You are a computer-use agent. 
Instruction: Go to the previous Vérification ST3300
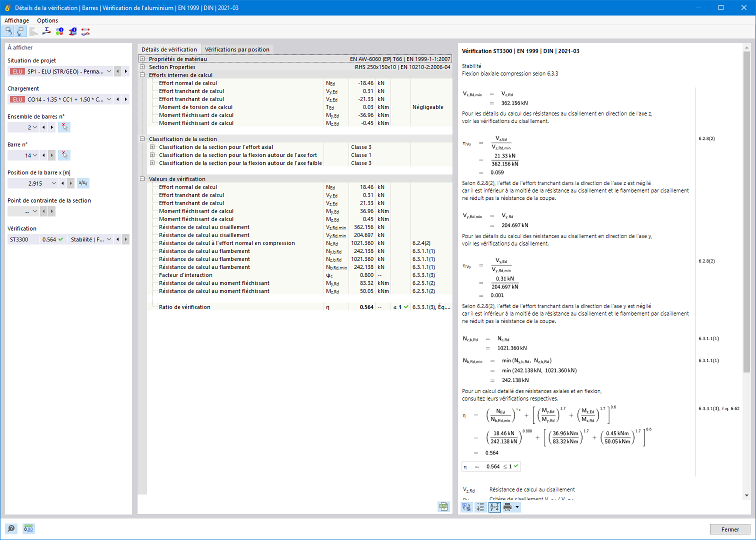pos(118,240)
